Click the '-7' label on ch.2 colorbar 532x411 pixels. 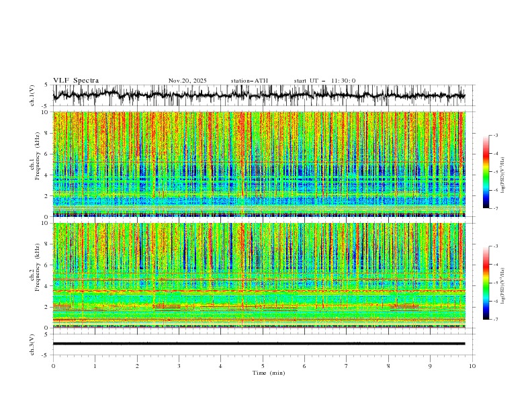(495, 320)
